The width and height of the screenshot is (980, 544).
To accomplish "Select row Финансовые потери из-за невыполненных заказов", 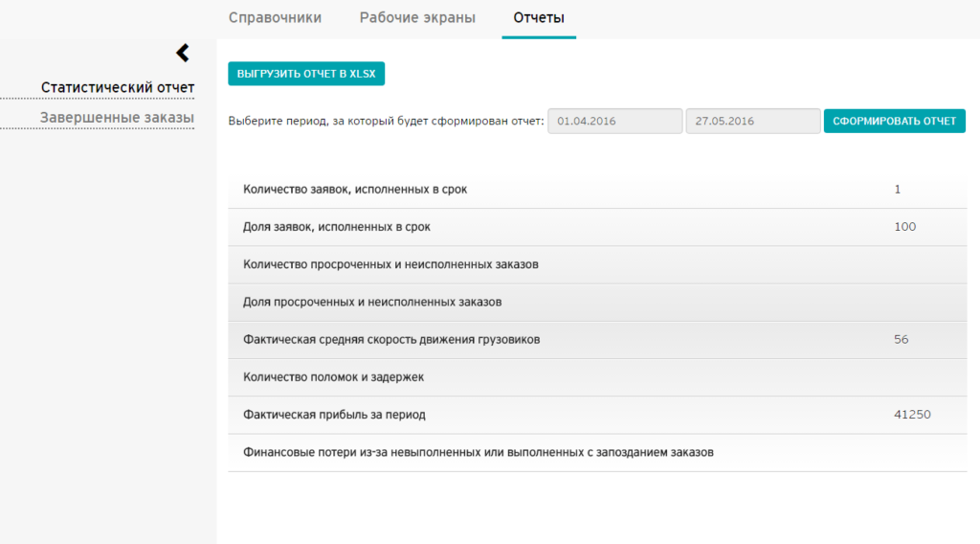I will 597,452.
